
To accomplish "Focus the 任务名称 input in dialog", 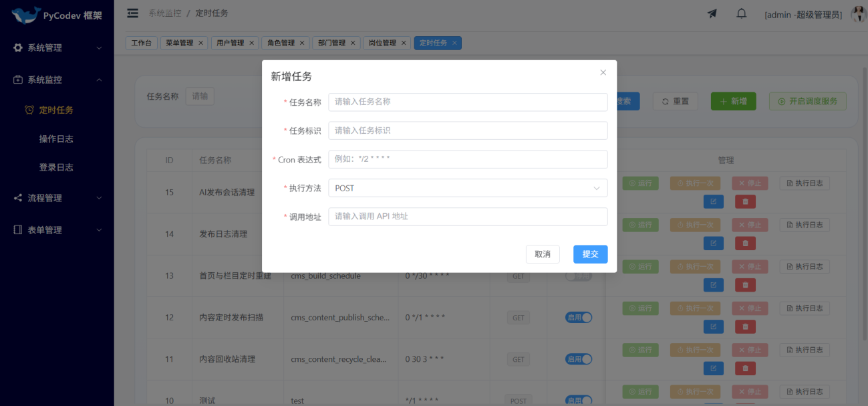I will 468,102.
